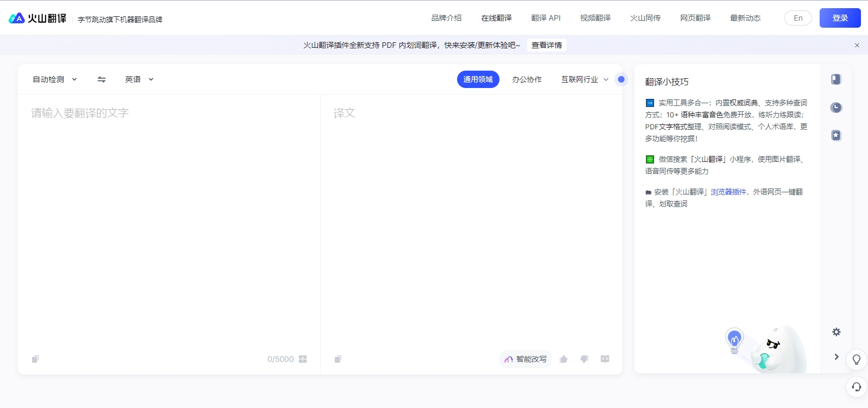Open the dictionary book sidebar icon
Screen dimensions: 868x408
coord(836,79)
